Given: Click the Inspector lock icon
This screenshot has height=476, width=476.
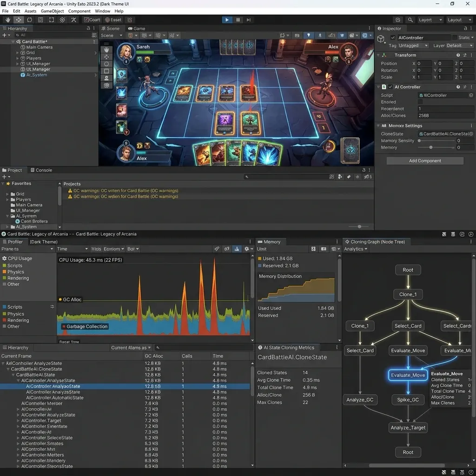Looking at the screenshot, I should (x=465, y=28).
